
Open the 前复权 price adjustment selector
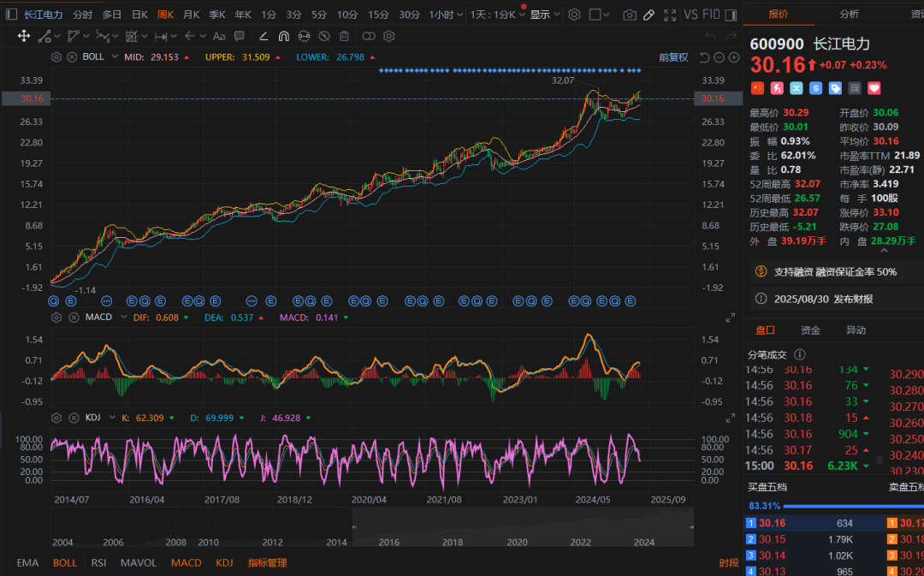click(x=673, y=57)
